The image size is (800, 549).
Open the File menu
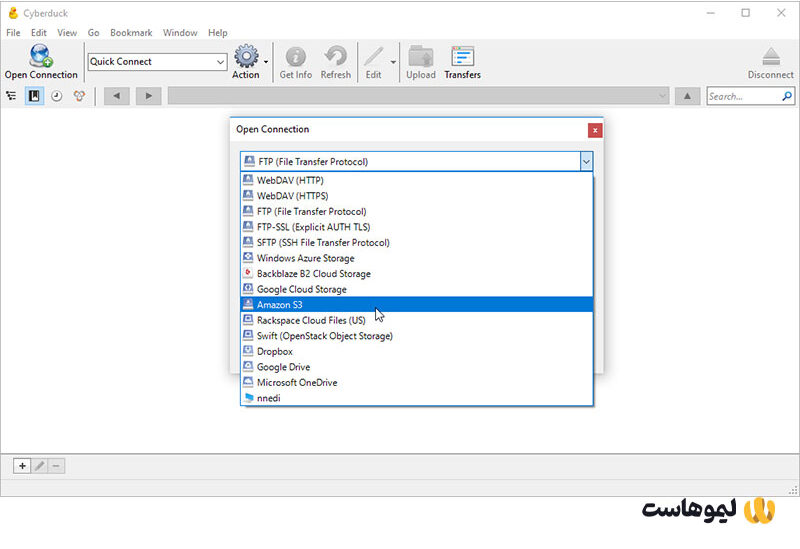(x=13, y=33)
